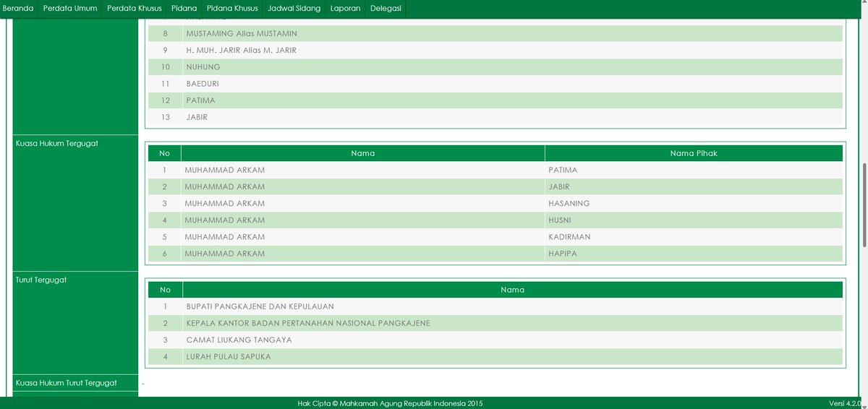Click the Hak Cipta Mahkamah Agung footer text
The width and height of the screenshot is (868, 409).
pyautogui.click(x=390, y=403)
